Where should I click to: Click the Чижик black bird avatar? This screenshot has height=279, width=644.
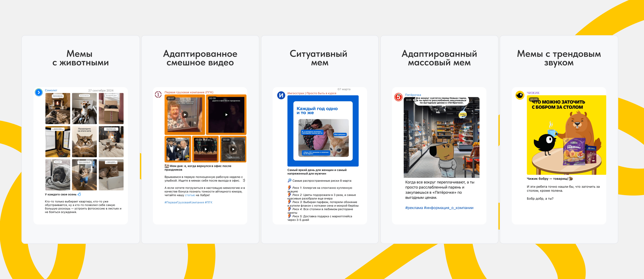pos(520,95)
